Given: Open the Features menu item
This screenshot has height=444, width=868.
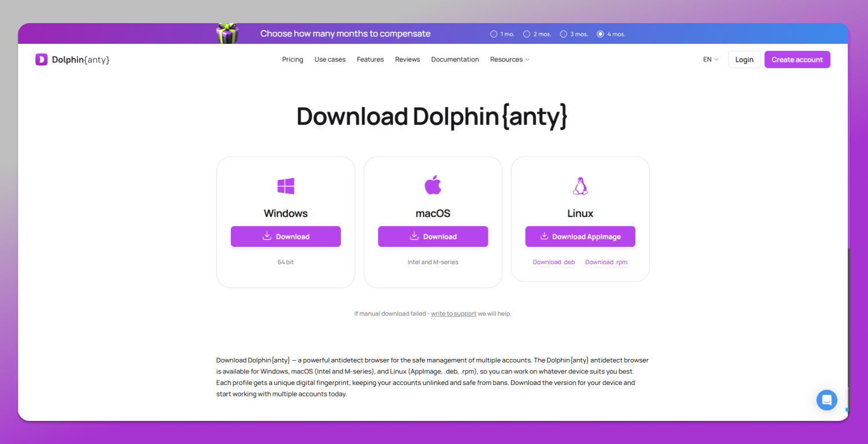Looking at the screenshot, I should (x=370, y=60).
